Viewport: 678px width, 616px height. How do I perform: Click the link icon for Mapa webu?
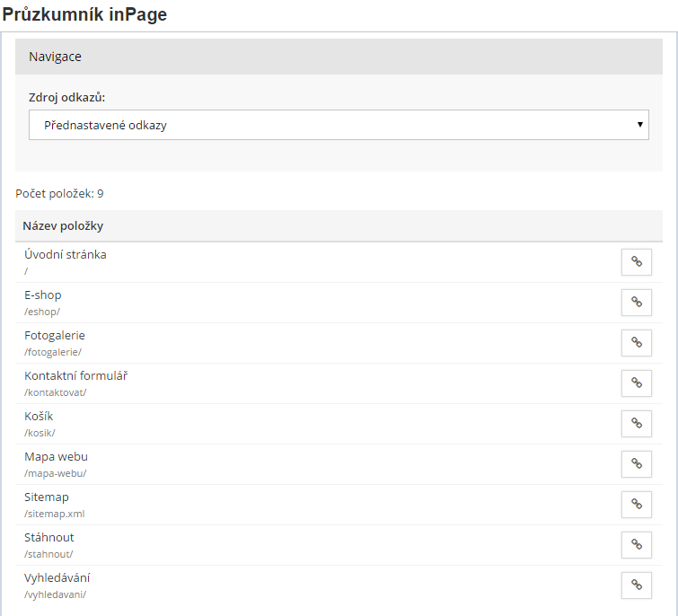click(636, 463)
